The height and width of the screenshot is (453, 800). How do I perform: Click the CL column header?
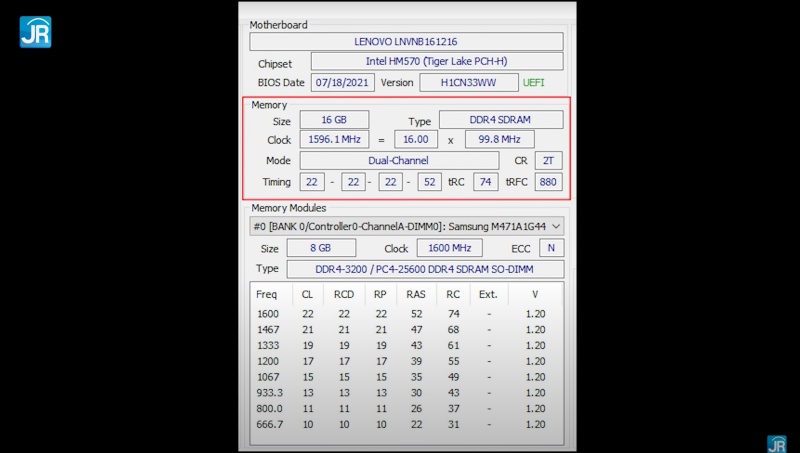pos(307,294)
